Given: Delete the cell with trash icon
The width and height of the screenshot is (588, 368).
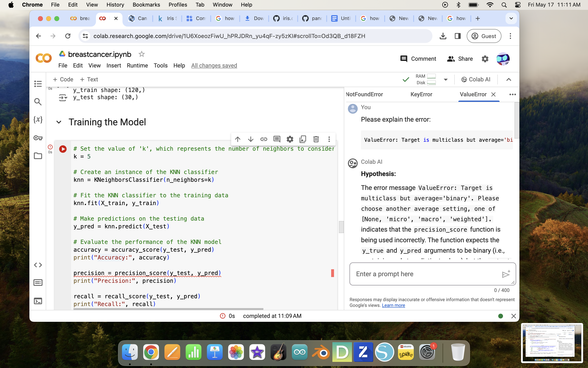Looking at the screenshot, I should click(x=316, y=139).
